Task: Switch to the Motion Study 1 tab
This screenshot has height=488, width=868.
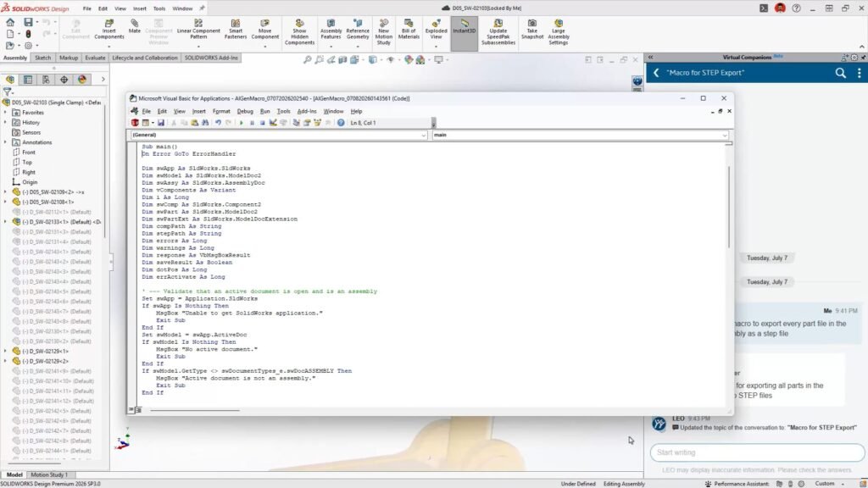Action: [x=48, y=474]
